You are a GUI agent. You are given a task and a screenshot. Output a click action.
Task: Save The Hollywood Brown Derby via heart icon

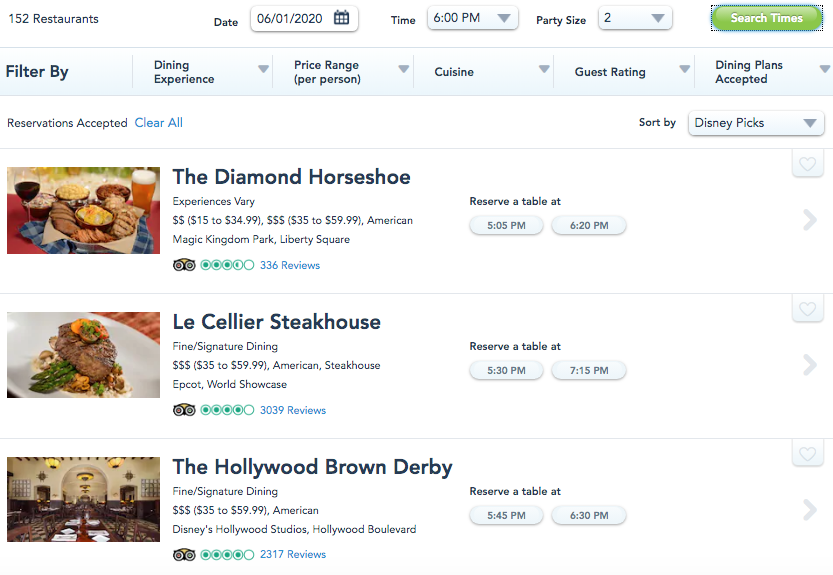click(808, 455)
